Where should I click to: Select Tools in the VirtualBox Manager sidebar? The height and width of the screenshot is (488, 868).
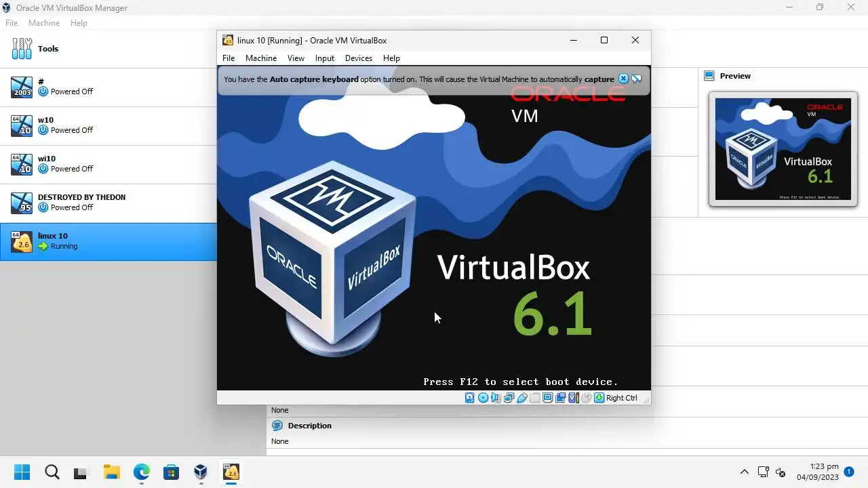click(x=108, y=49)
